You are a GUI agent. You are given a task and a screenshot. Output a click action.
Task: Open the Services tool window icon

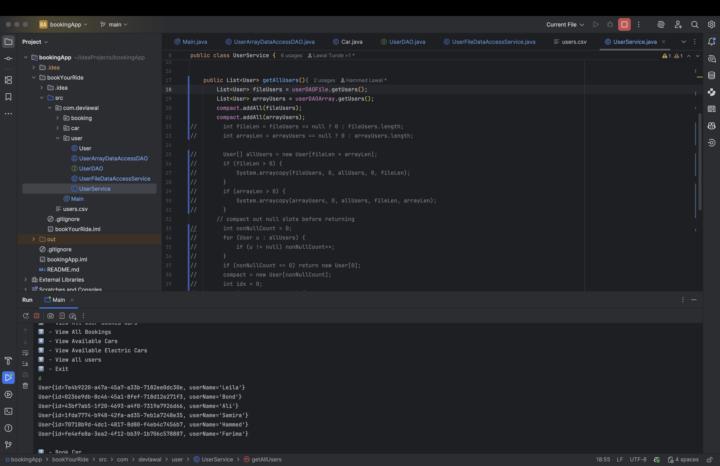coord(8,394)
